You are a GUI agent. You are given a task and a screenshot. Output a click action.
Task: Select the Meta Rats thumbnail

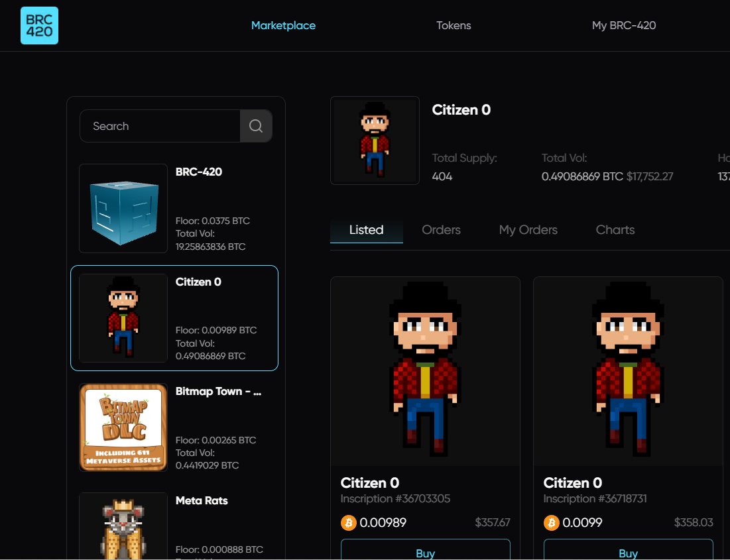(123, 526)
